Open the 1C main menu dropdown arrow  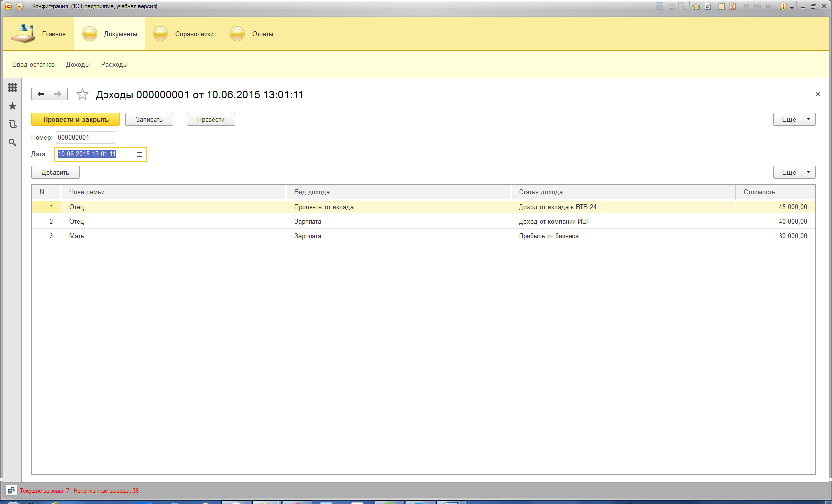(20, 6)
